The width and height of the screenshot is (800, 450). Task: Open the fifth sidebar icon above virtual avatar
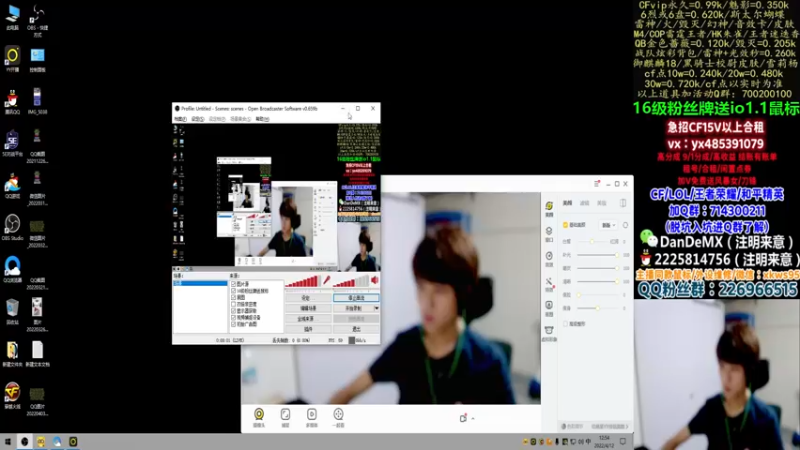tap(549, 306)
